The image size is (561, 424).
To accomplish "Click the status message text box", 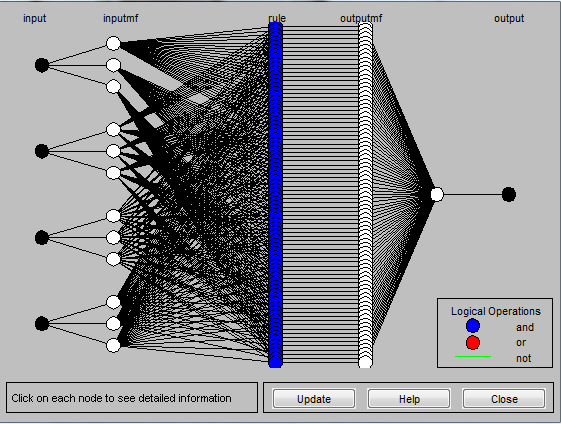I will [x=132, y=398].
